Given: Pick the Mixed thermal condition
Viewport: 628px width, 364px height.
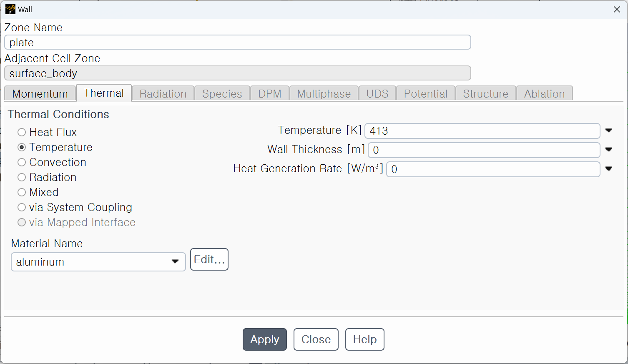Looking at the screenshot, I should (38, 192).
